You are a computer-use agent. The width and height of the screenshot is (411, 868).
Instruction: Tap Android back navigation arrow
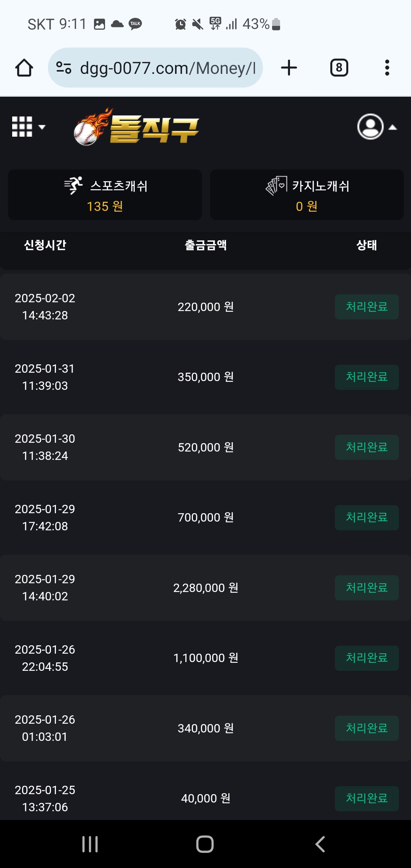click(320, 844)
